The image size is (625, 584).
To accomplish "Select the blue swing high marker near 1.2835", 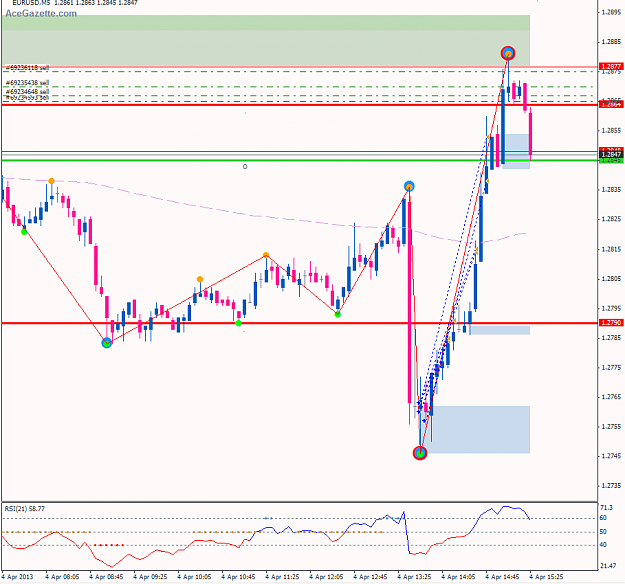I will coord(409,186).
